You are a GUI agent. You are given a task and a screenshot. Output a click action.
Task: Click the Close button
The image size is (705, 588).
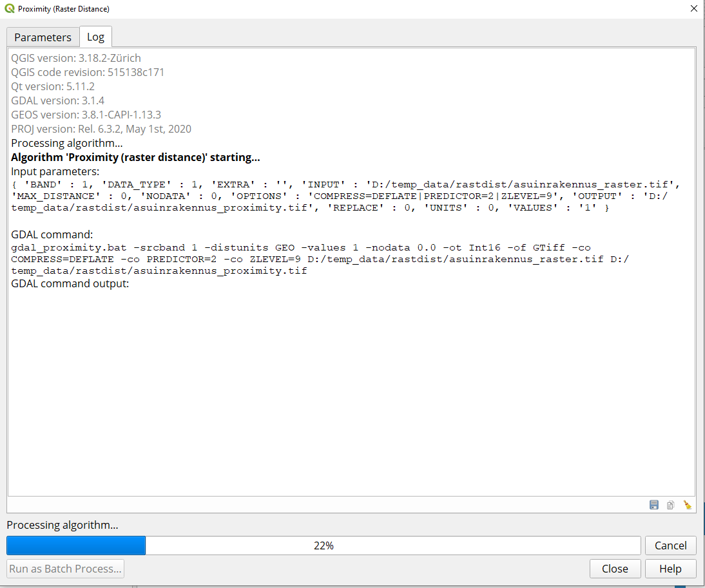pos(615,569)
